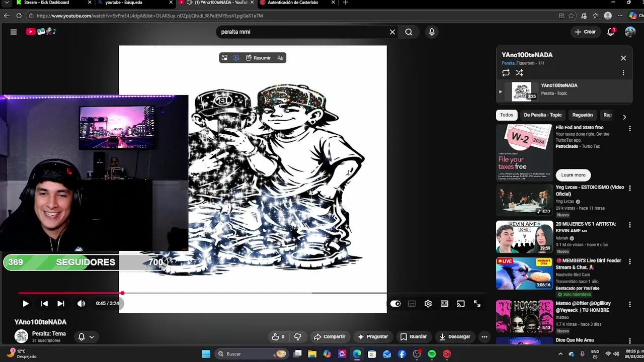Select the Reguetón chip
644x362 pixels.
pos(582,115)
